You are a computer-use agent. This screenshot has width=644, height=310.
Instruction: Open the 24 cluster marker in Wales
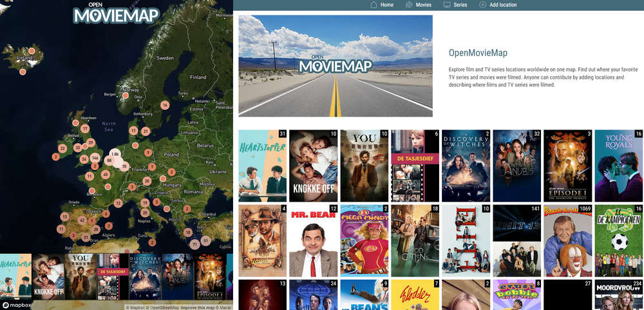pyautogui.click(x=84, y=159)
